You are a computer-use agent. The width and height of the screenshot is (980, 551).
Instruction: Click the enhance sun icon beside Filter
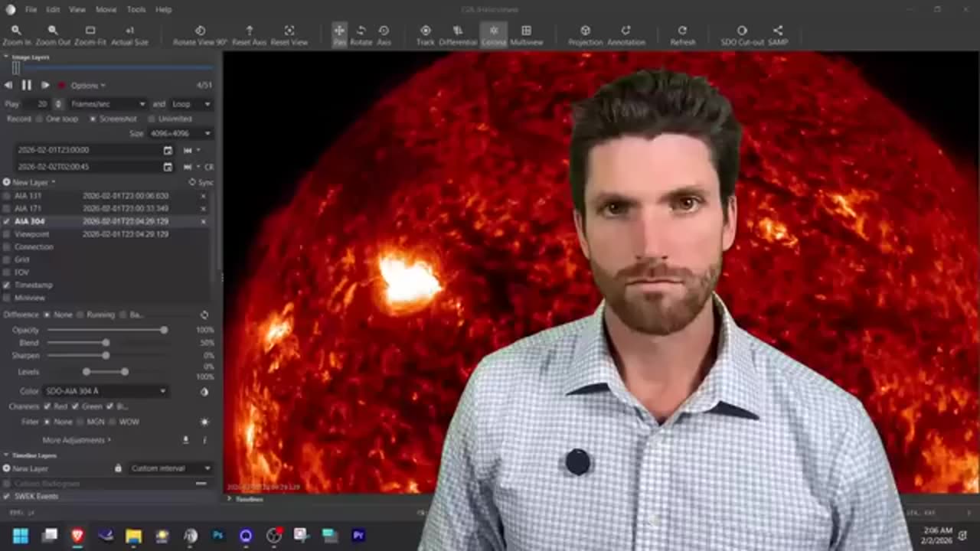pyautogui.click(x=204, y=422)
